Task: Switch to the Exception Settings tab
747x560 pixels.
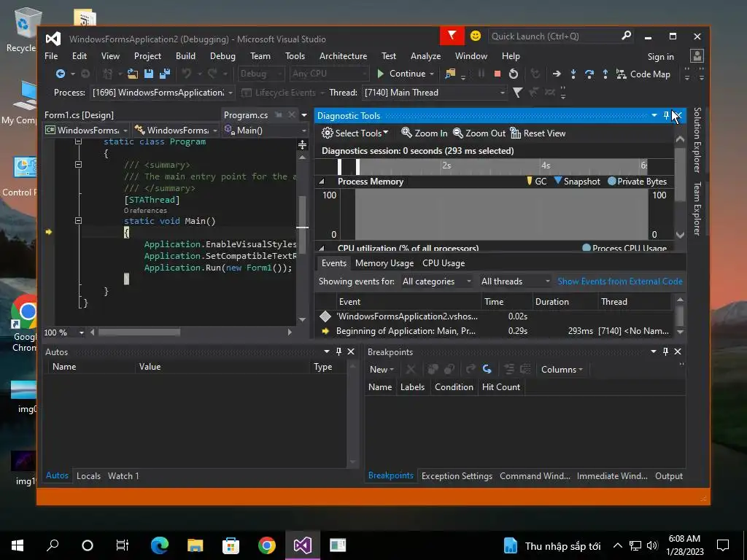Action: pos(457,475)
